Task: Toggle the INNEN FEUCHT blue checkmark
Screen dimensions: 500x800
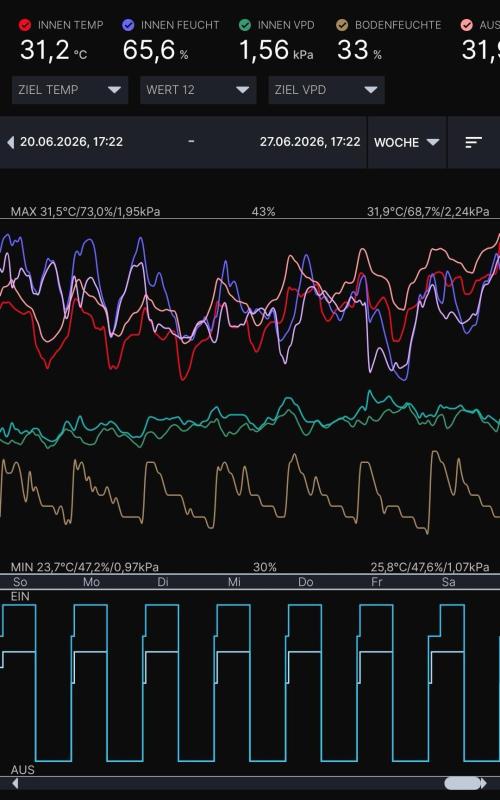Action: [129, 24]
